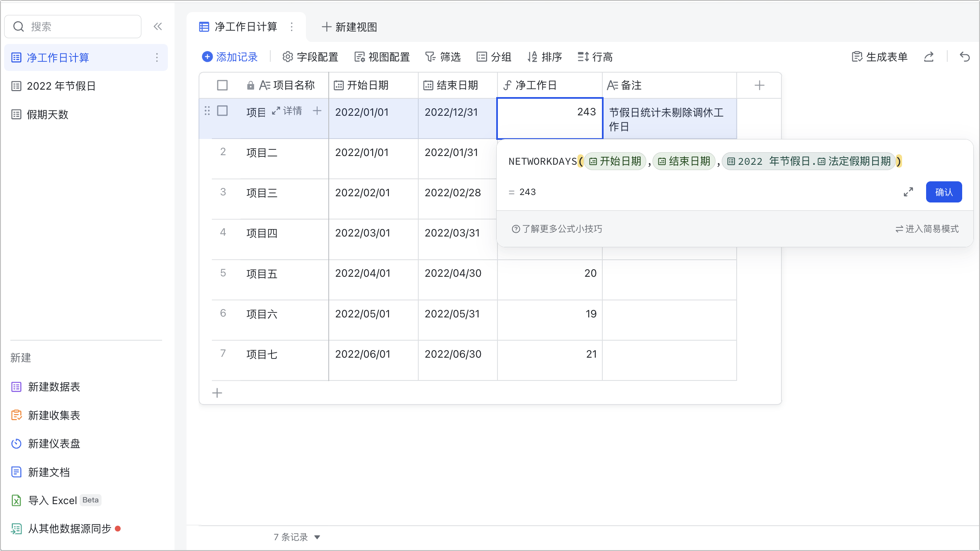Select 2022 年节假日 table in sidebar
Screen dimensions: 980x551
click(x=86, y=86)
